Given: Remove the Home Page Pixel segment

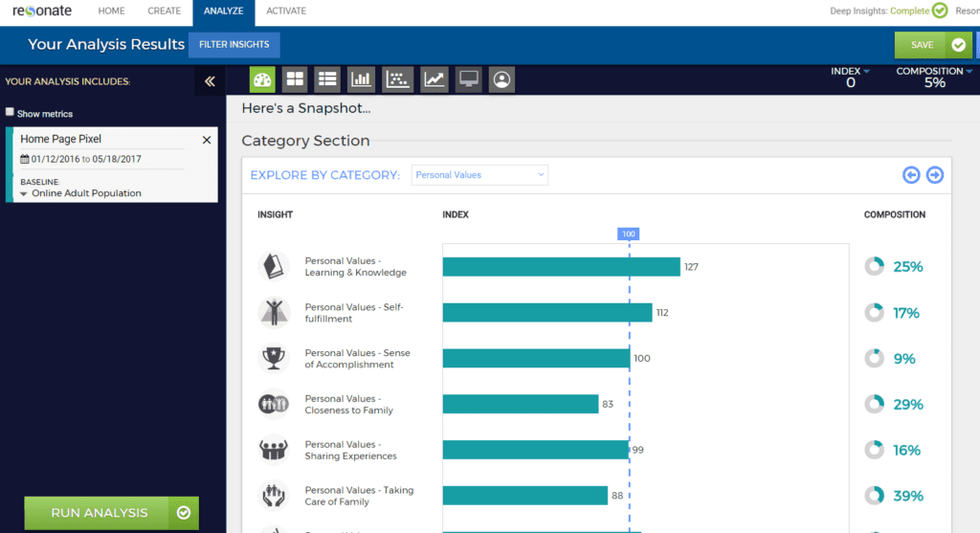Looking at the screenshot, I should (207, 140).
